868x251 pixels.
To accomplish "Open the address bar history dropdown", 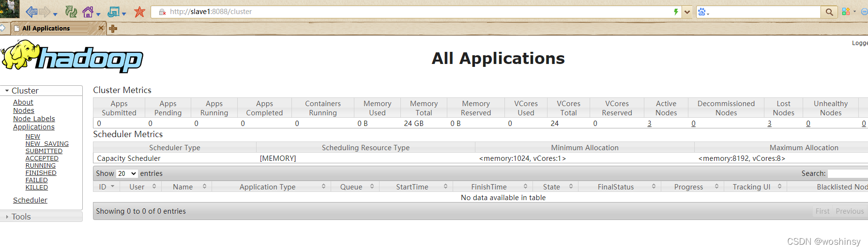I will [687, 12].
